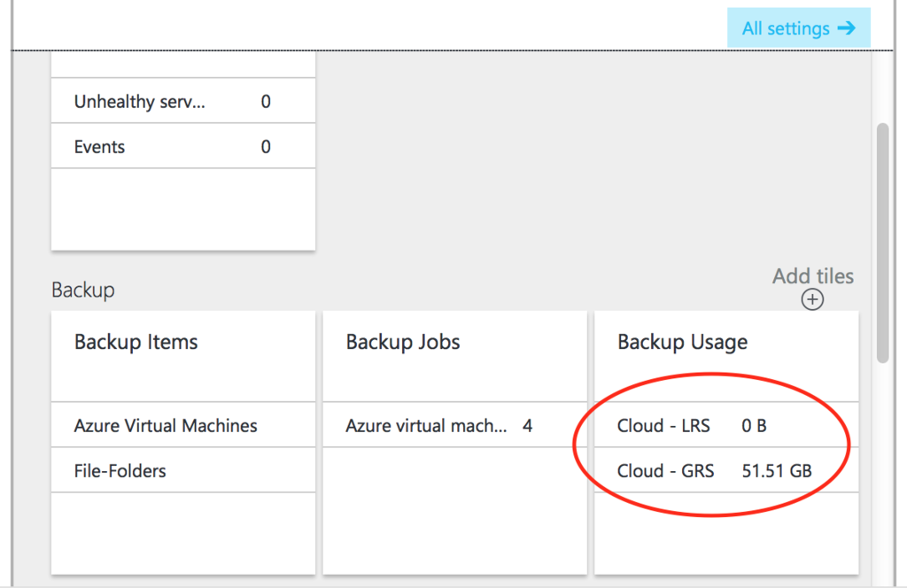Click the All settings arrow button
This screenshot has height=588, width=907.
pos(798,28)
